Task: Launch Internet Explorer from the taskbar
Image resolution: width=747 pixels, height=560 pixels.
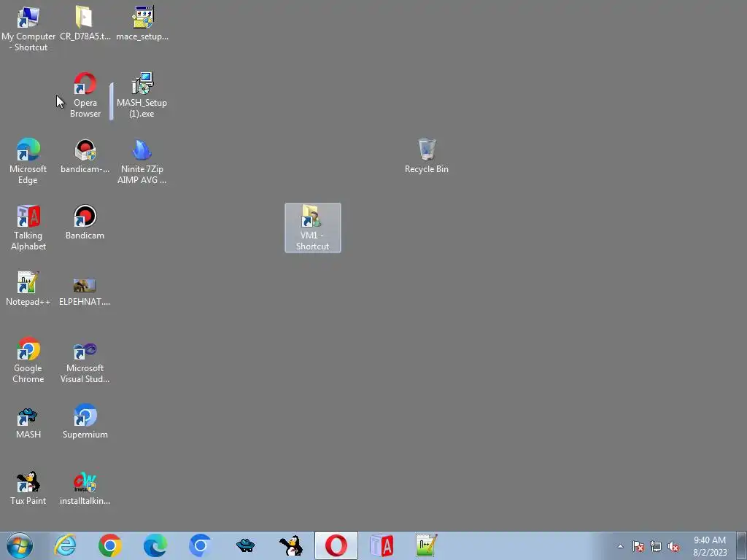Action: 65,545
